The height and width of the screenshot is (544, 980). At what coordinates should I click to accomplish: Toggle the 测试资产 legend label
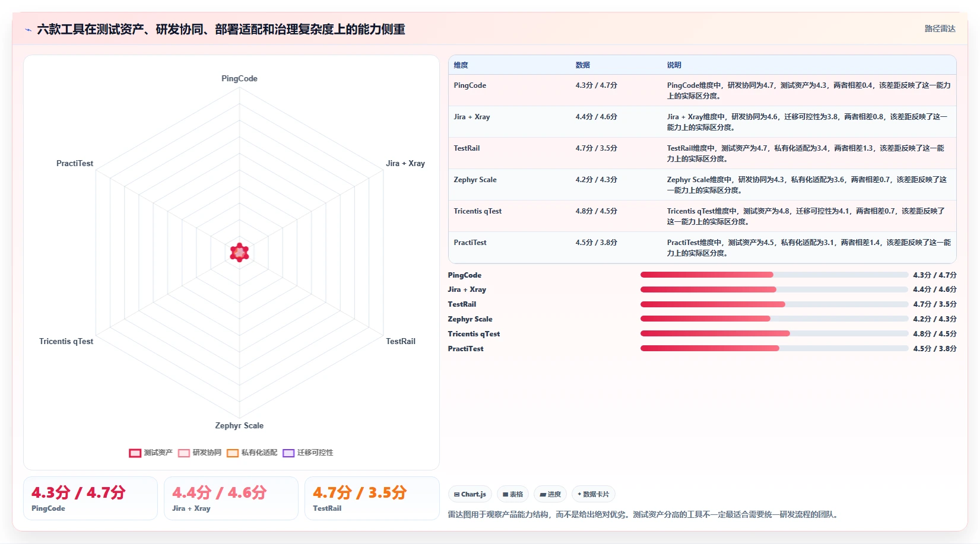coord(158,453)
